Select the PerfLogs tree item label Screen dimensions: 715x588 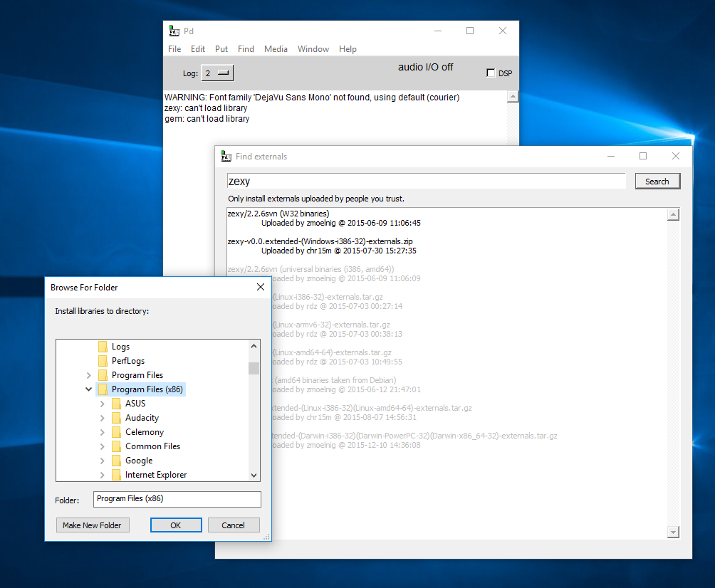point(128,361)
